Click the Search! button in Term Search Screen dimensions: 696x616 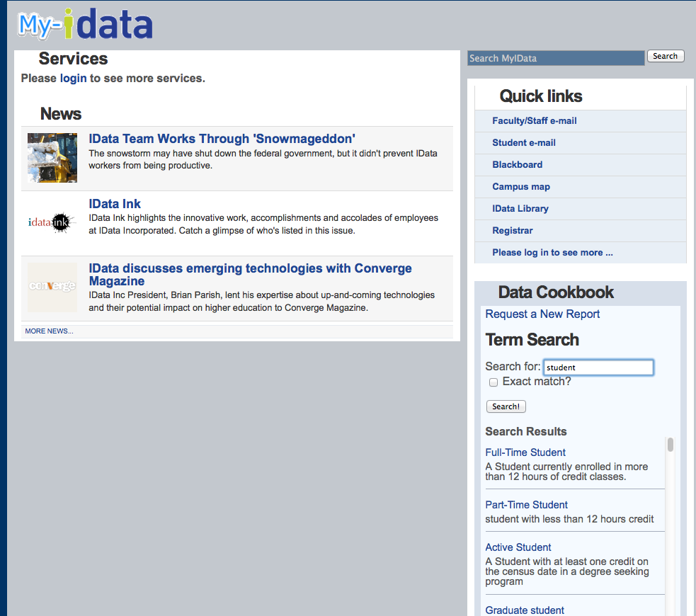pyautogui.click(x=506, y=406)
